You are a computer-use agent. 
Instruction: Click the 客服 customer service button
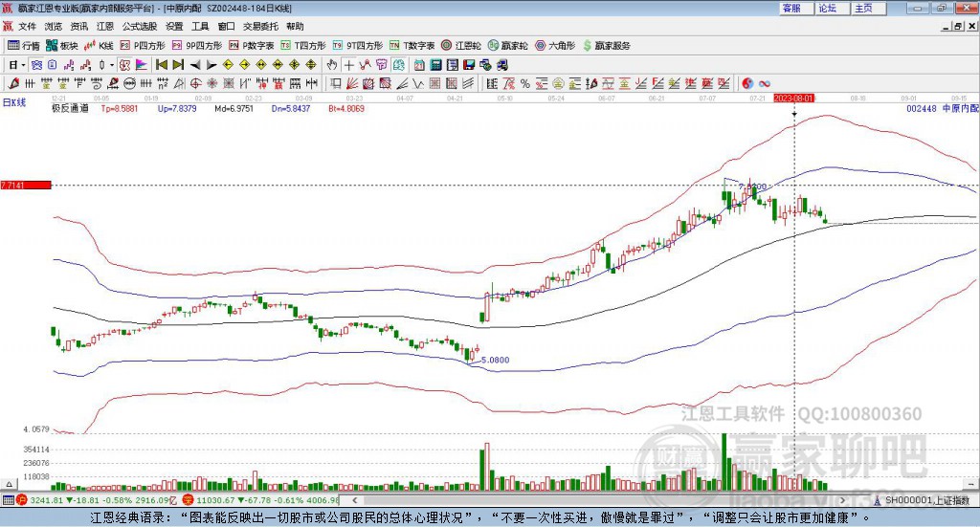pos(795,8)
